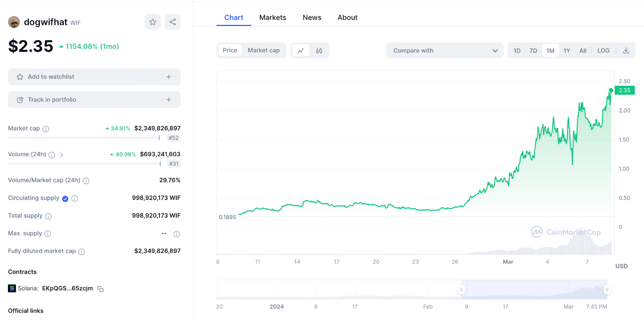Click the highlighted range in overview navigator
This screenshot has height=320, width=644.
click(x=534, y=290)
